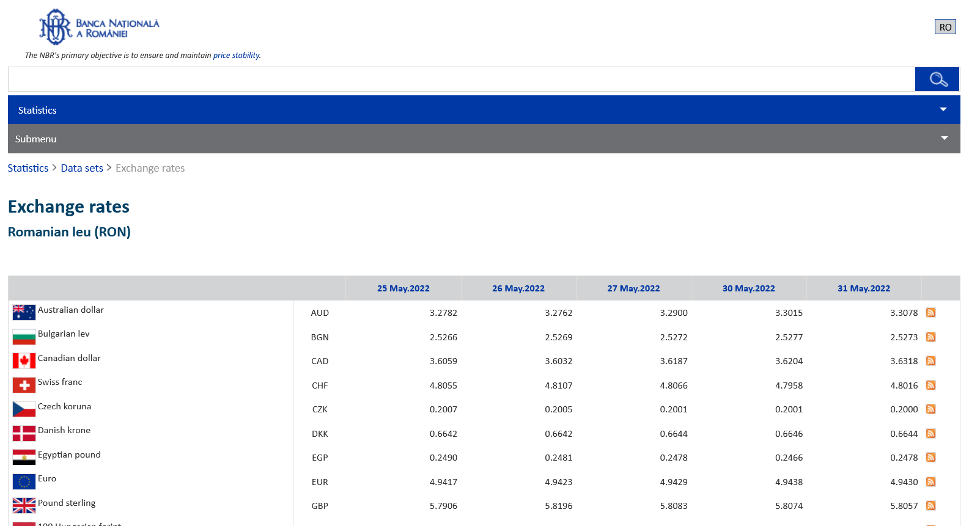980x526 pixels.
Task: Select the 25 May.2022 column header
Action: click(x=403, y=288)
